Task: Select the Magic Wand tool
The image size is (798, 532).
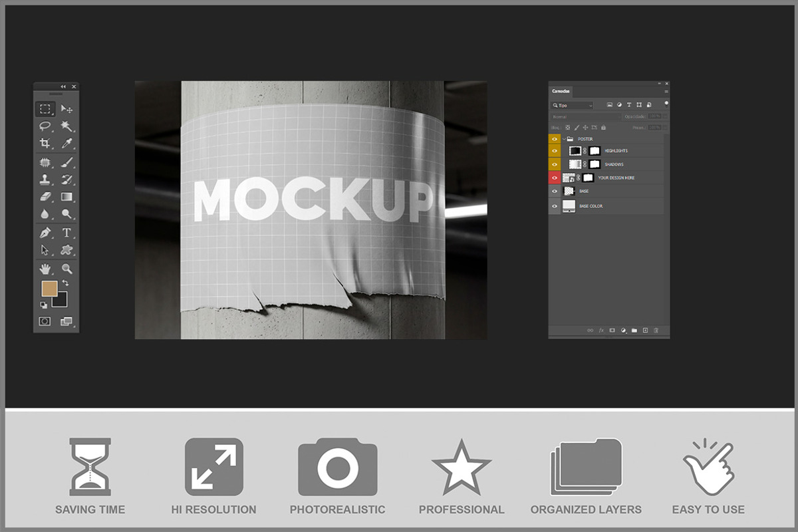Action: click(66, 126)
